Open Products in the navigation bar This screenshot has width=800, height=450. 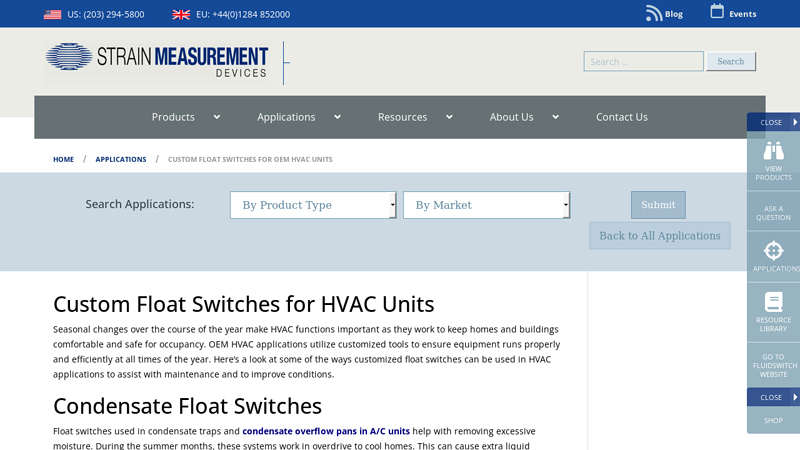click(x=173, y=117)
